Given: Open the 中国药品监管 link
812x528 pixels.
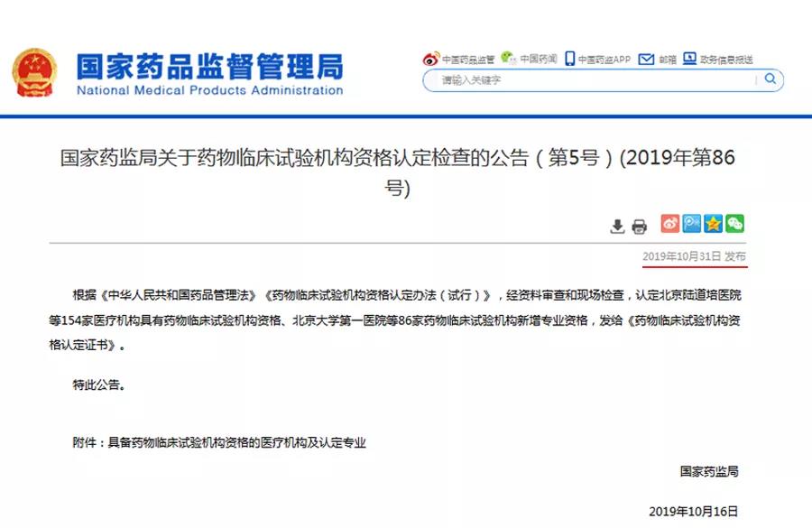Looking at the screenshot, I should [468, 60].
